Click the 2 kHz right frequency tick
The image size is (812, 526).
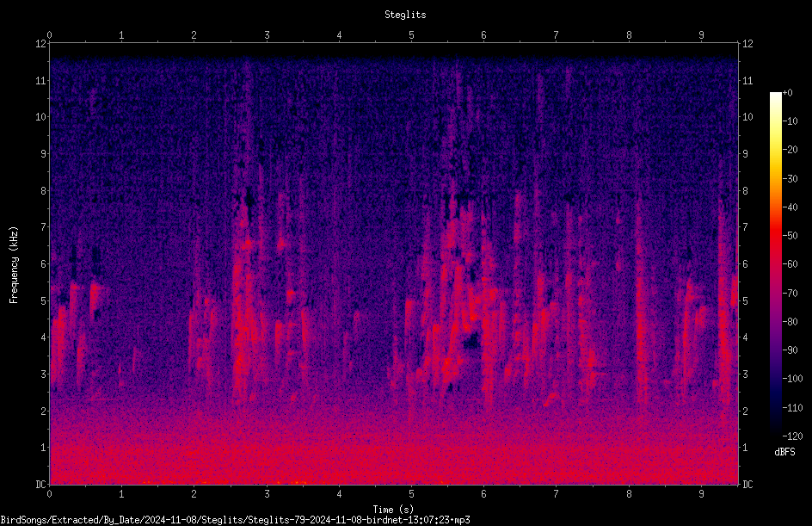point(745,411)
